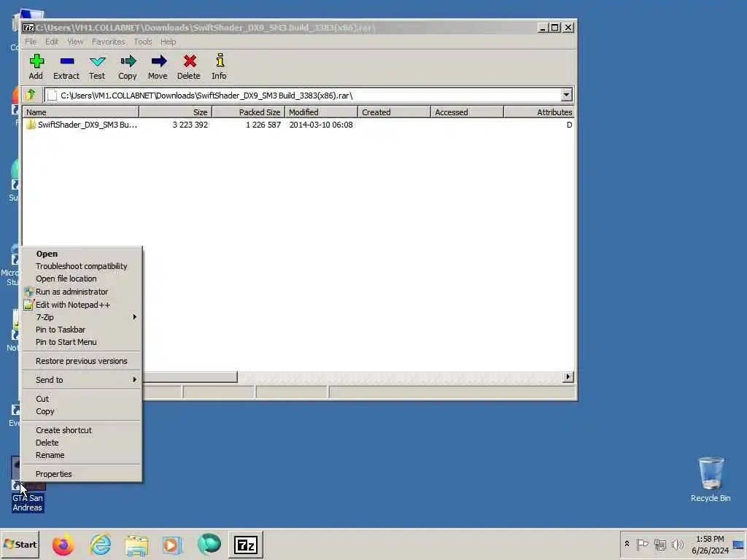The width and height of the screenshot is (747, 560).
Task: Select the 2014-03-10 06:08 modified cell
Action: 321,125
